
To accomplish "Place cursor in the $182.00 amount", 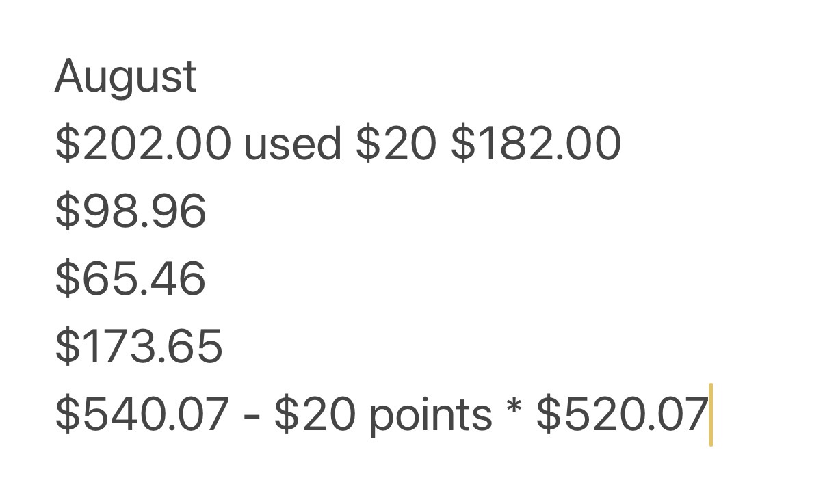I will 536,144.
